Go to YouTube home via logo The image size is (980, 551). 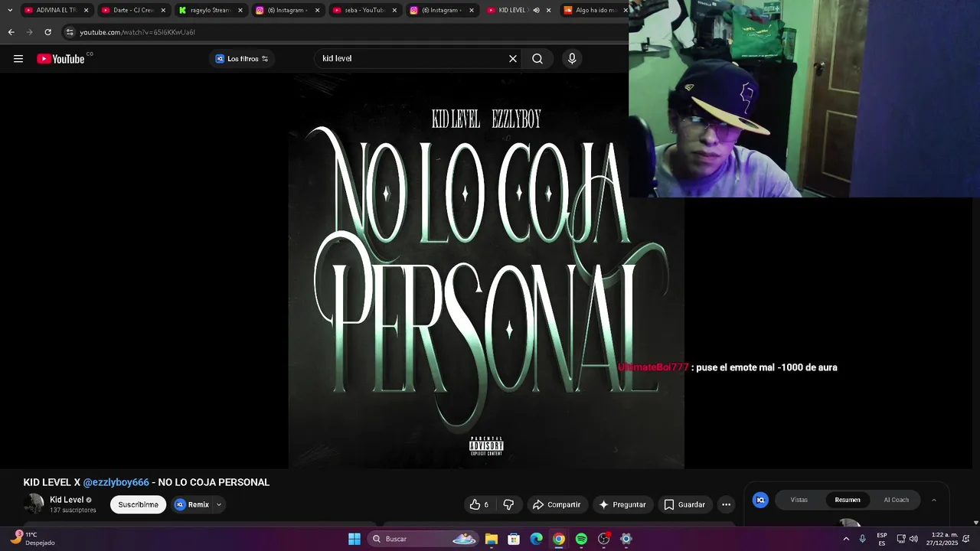[x=60, y=59]
